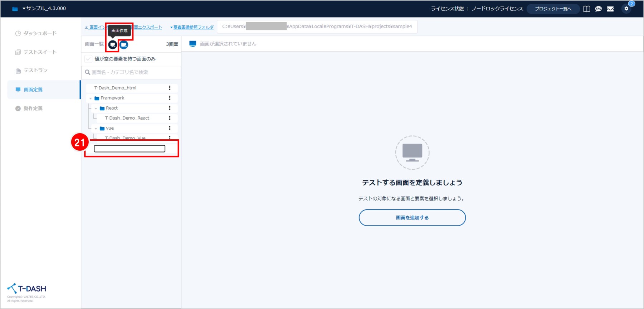Collapse the React folder
The width and height of the screenshot is (644, 309).
point(96,108)
